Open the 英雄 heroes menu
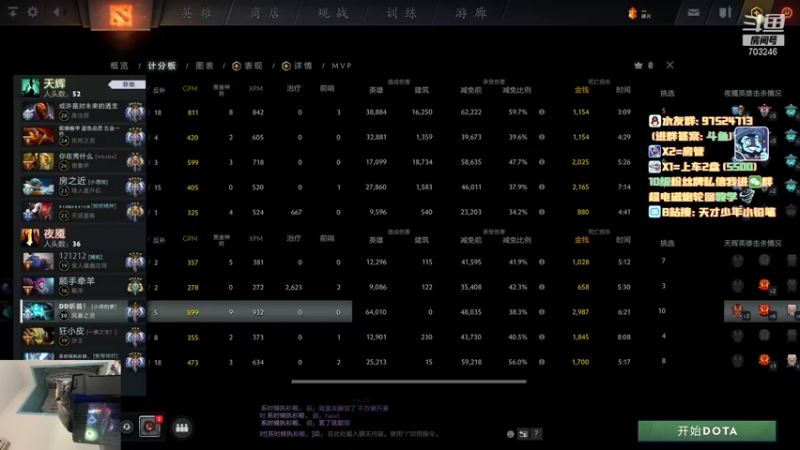The height and width of the screenshot is (450, 800). click(196, 13)
